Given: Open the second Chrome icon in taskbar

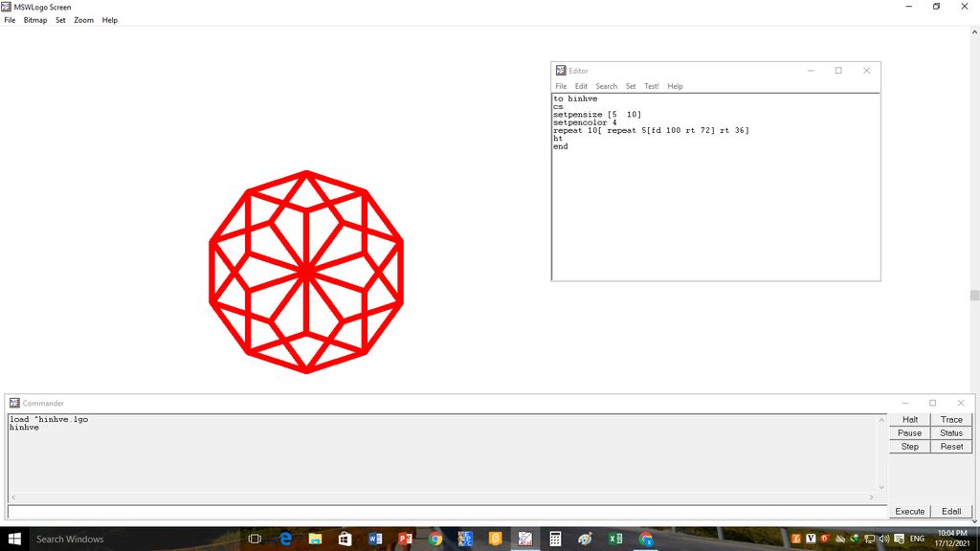Looking at the screenshot, I should pyautogui.click(x=646, y=539).
